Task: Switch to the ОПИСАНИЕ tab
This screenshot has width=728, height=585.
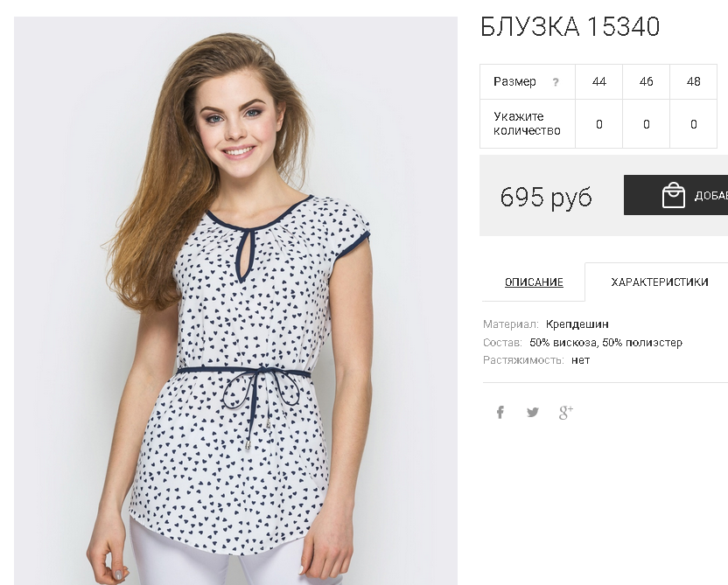Action: pos(534,282)
